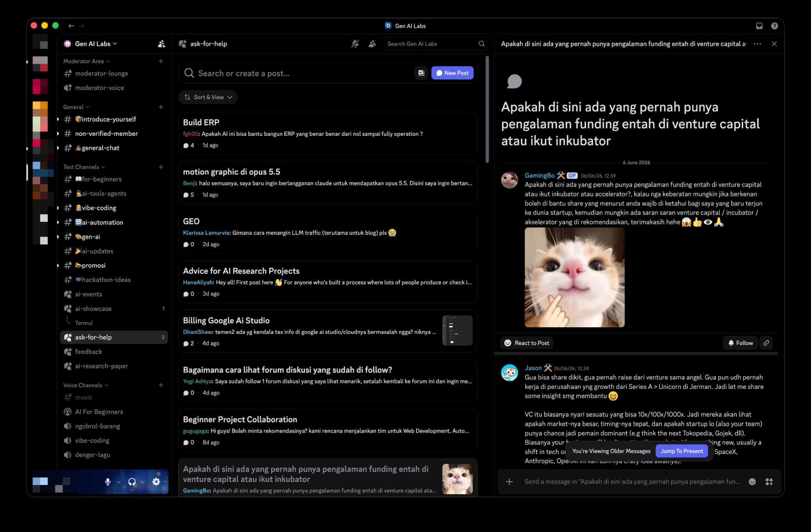Open the apps icon in message box
The image size is (811, 532).
tap(769, 482)
